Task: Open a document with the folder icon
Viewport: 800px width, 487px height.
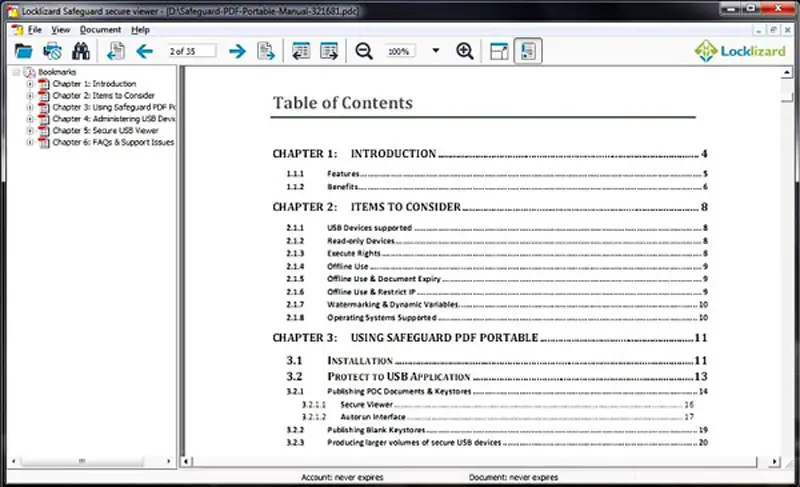Action: point(23,51)
